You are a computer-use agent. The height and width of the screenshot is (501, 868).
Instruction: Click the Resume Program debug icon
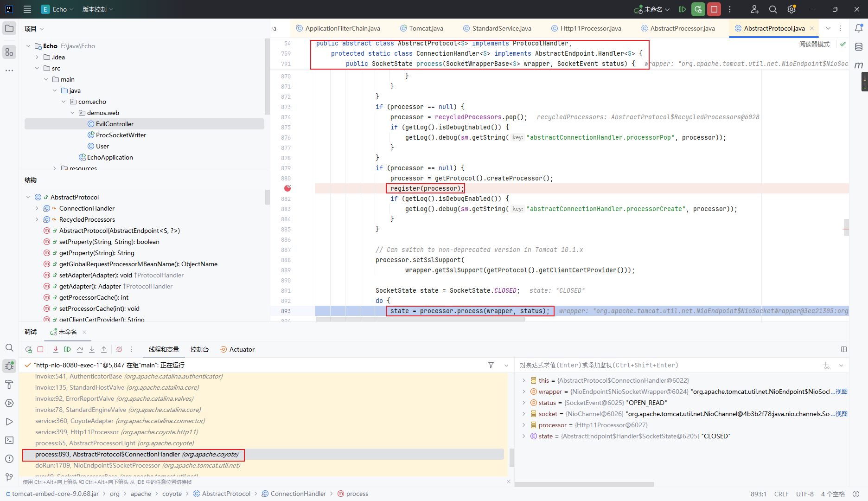tap(68, 349)
